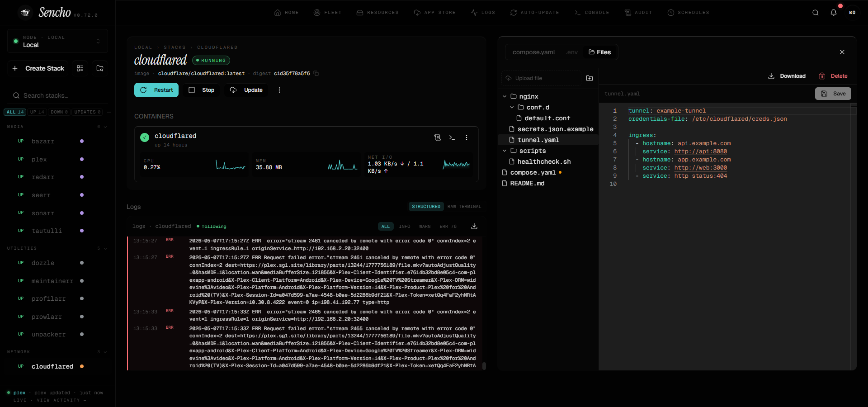Open more stack actions menu
This screenshot has width=868, height=407.
tap(279, 90)
